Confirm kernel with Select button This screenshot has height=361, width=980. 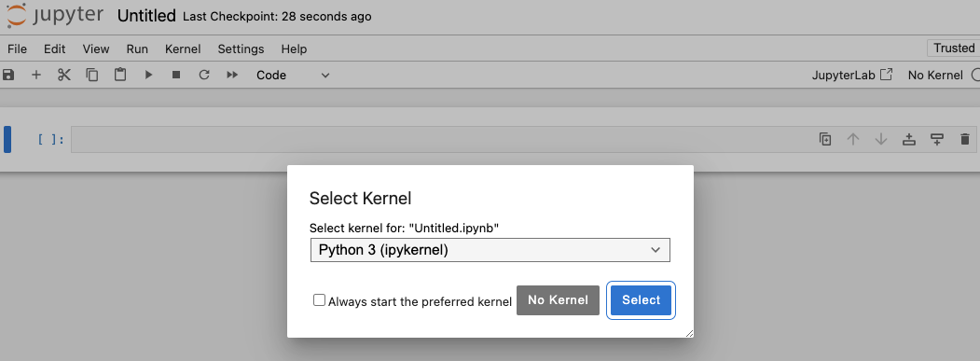pyautogui.click(x=641, y=300)
